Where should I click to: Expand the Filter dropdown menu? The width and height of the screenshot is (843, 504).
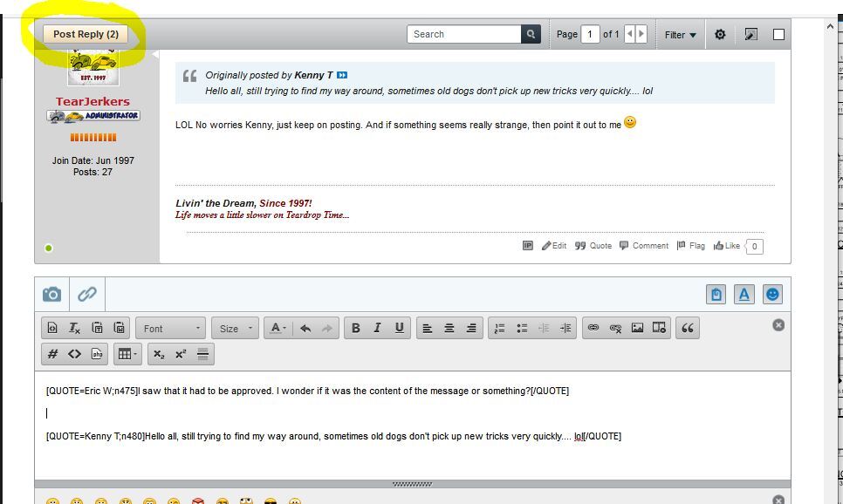[x=680, y=35]
